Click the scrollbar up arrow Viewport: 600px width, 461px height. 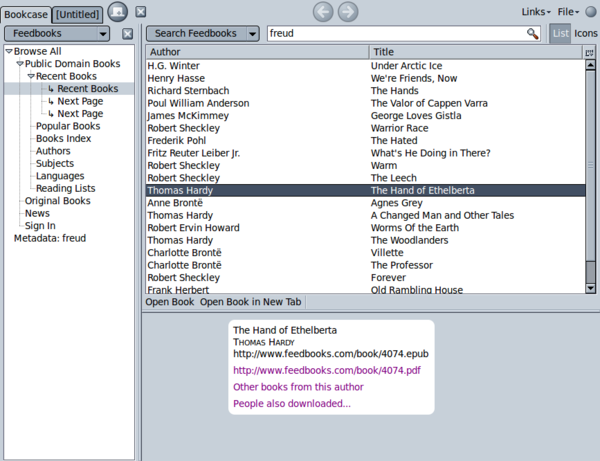tap(590, 65)
